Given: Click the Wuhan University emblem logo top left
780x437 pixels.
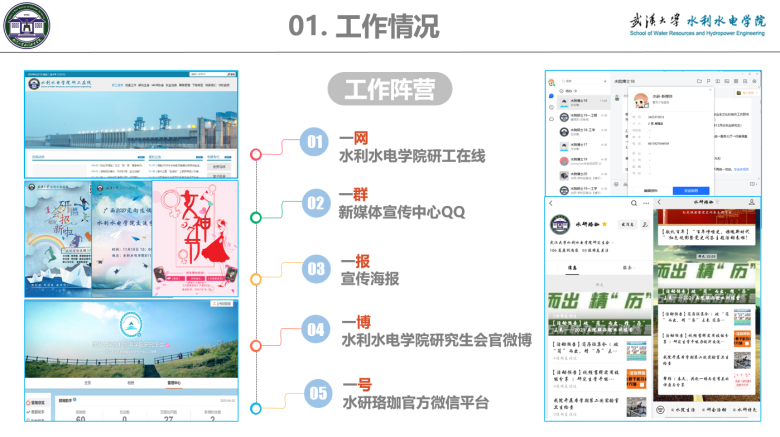Looking at the screenshot, I should click(x=29, y=26).
